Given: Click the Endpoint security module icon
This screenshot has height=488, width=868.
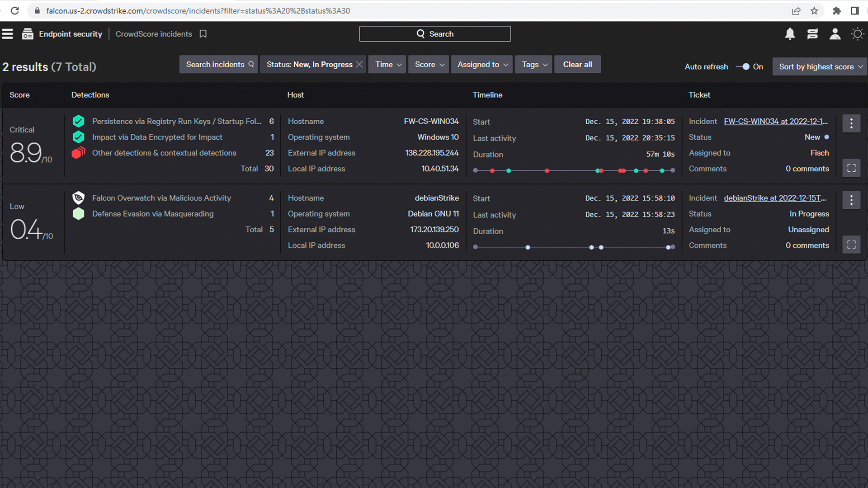Looking at the screenshot, I should click(x=28, y=34).
